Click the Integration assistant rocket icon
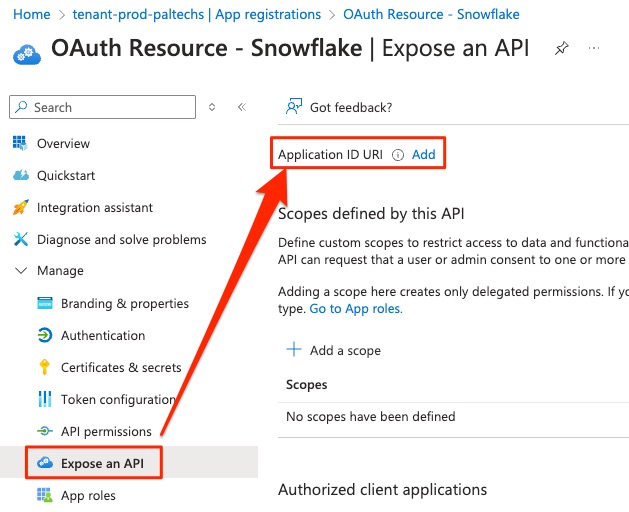 coord(20,207)
